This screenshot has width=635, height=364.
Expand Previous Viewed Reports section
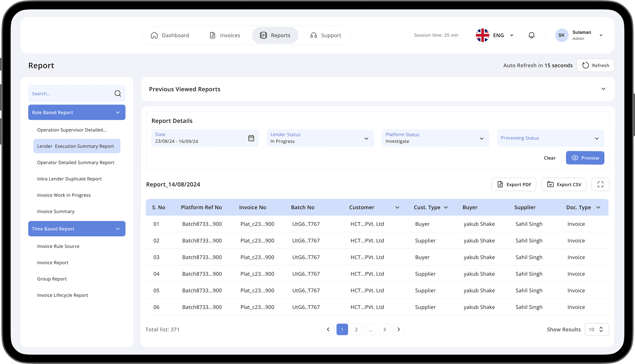pyautogui.click(x=603, y=89)
